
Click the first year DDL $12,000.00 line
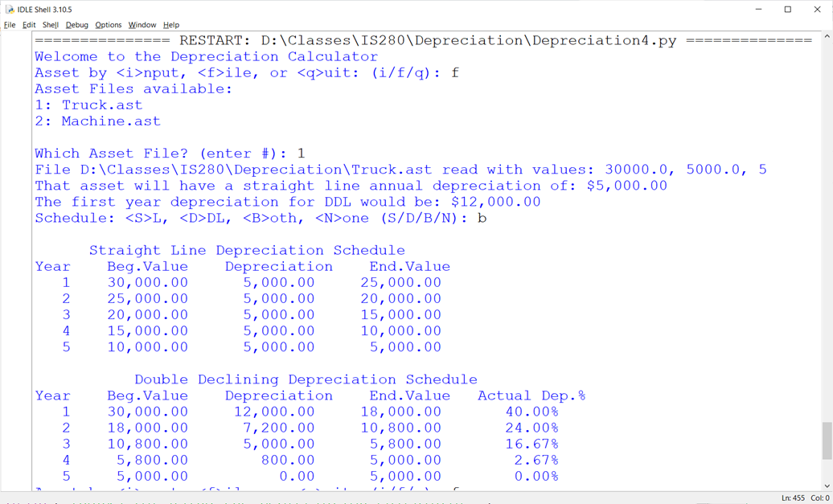tap(288, 203)
